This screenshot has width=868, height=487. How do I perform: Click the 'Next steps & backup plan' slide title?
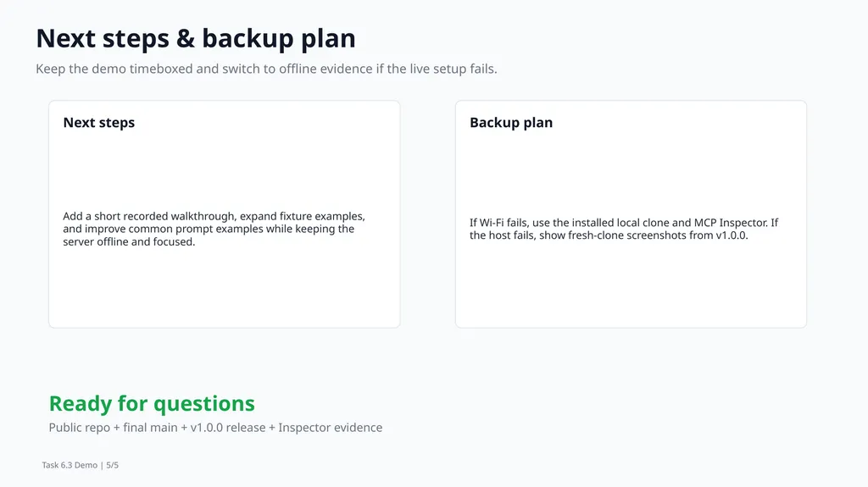(x=196, y=39)
